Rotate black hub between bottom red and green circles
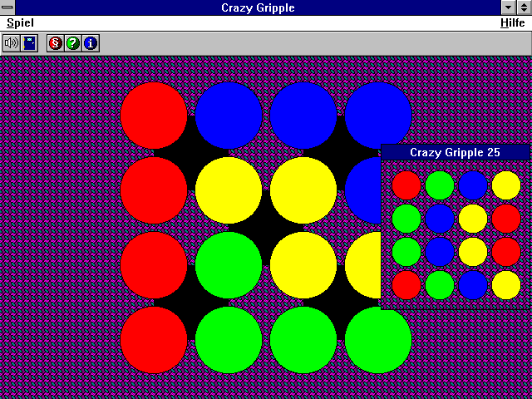This screenshot has height=399, width=532. [191, 303]
